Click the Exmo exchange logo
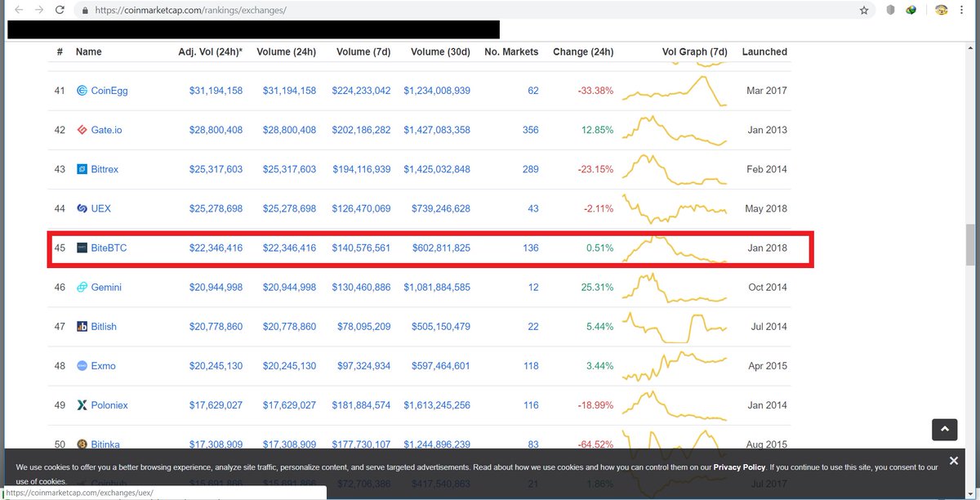The width and height of the screenshot is (980, 500). pyautogui.click(x=82, y=365)
